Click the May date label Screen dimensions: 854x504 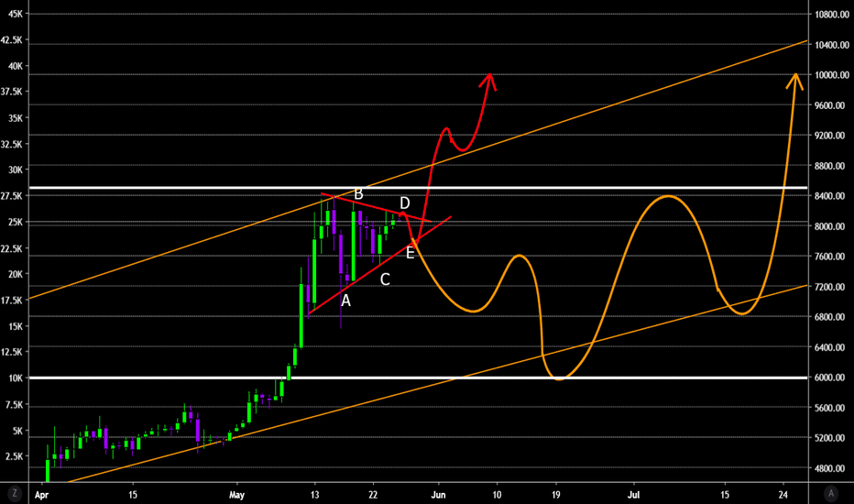pos(237,495)
